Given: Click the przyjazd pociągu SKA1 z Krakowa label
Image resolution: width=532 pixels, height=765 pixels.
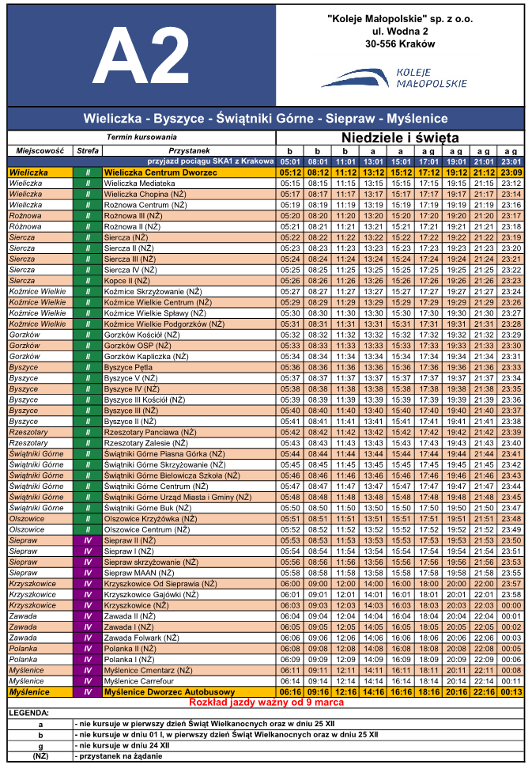Looking at the screenshot, I should click(x=210, y=161).
